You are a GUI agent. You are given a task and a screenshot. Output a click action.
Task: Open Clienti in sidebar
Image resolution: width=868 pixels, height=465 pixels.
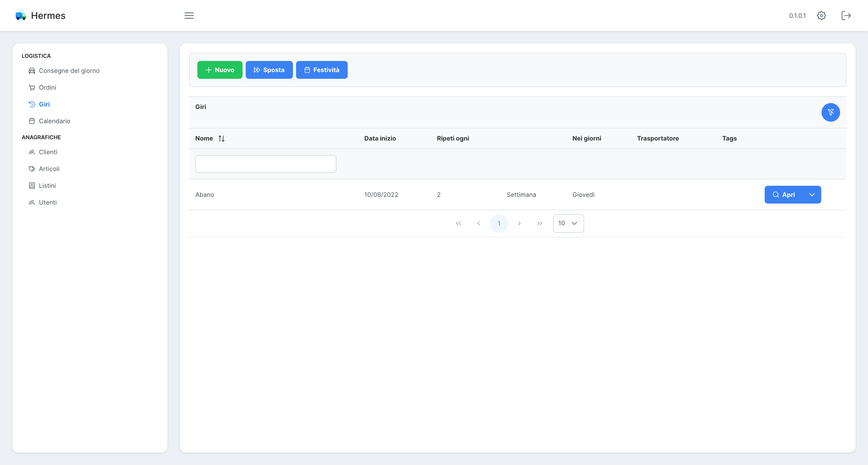click(x=48, y=152)
